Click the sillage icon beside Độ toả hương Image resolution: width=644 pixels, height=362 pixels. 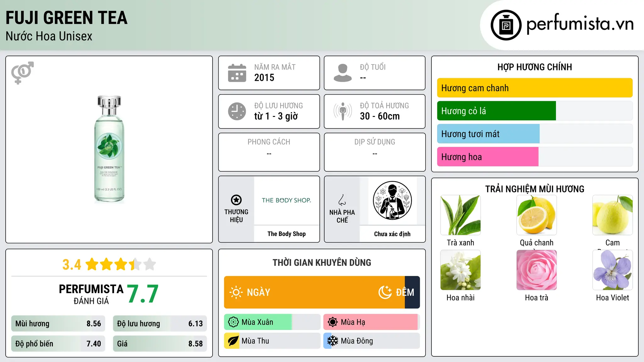point(343,111)
